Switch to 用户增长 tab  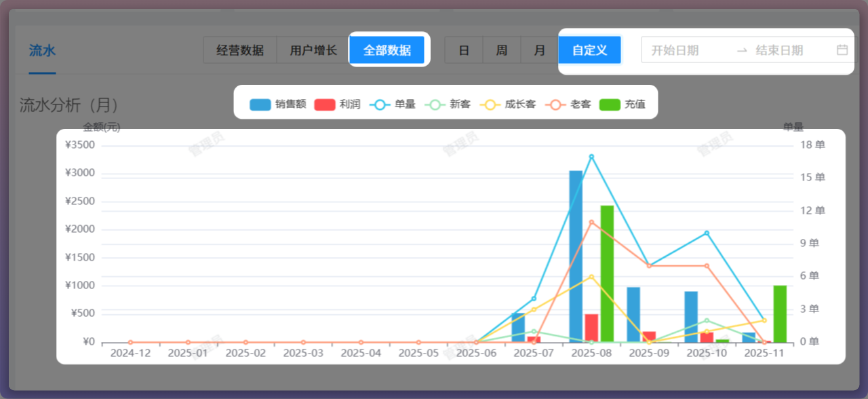[313, 50]
